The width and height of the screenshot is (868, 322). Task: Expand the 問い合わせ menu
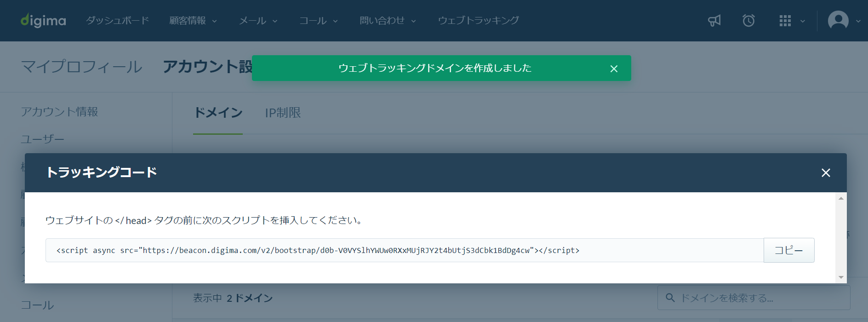point(388,21)
